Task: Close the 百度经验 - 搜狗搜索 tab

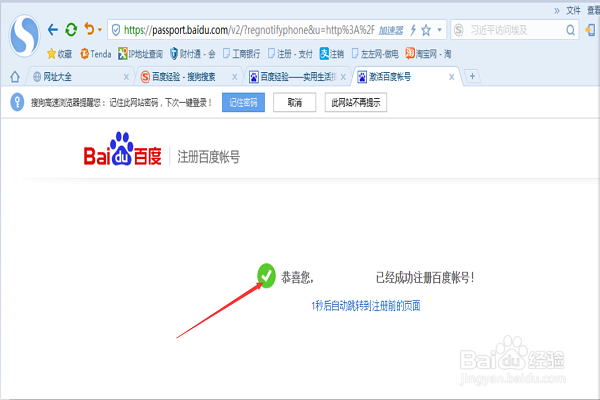Action: (x=235, y=77)
